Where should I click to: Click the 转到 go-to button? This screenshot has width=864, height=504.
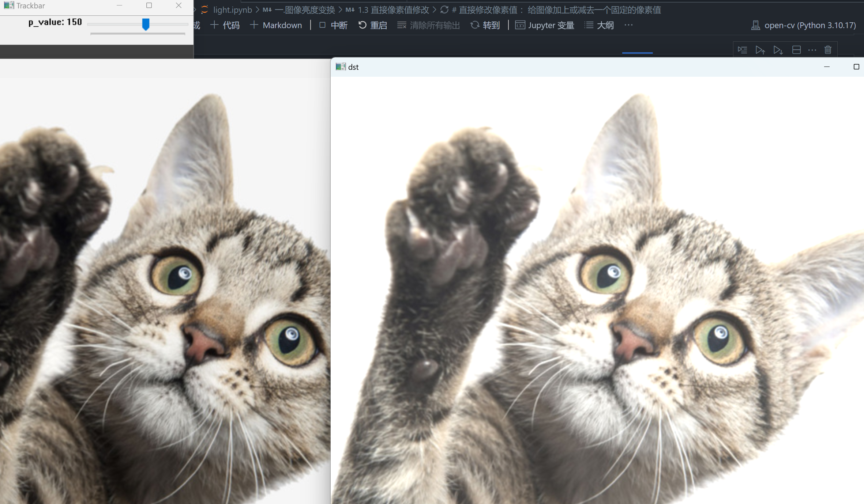tap(485, 25)
